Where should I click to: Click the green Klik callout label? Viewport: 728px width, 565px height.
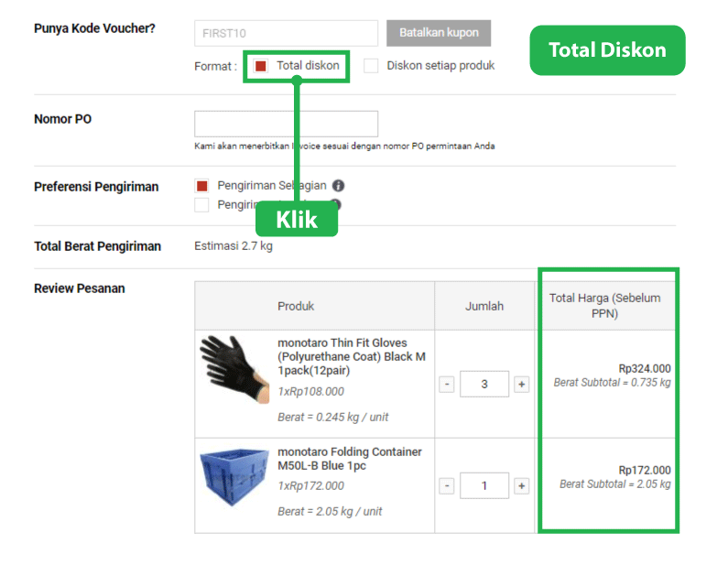click(297, 220)
